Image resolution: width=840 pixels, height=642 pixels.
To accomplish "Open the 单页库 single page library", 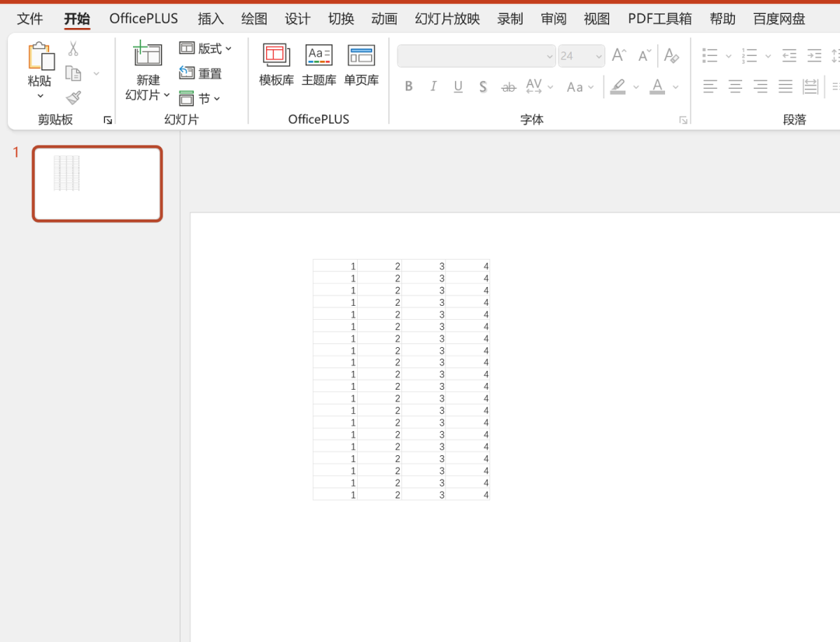I will 361,65.
